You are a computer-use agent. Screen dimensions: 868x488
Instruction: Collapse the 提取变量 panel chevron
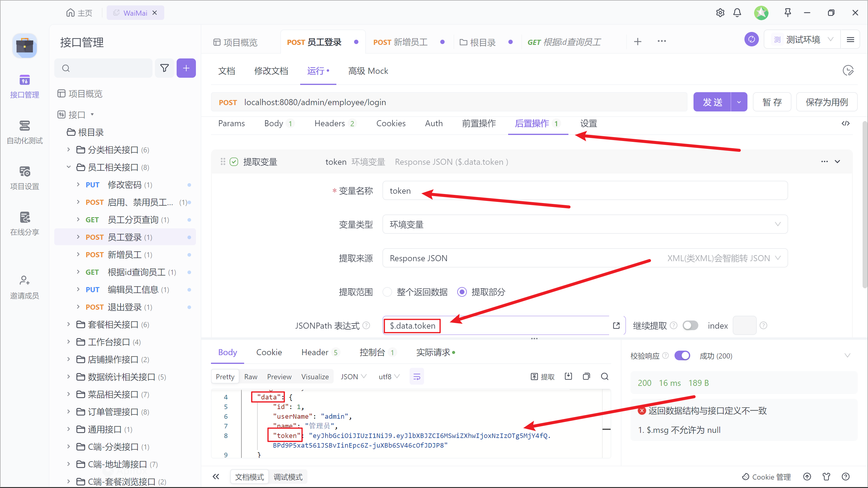pos(837,162)
